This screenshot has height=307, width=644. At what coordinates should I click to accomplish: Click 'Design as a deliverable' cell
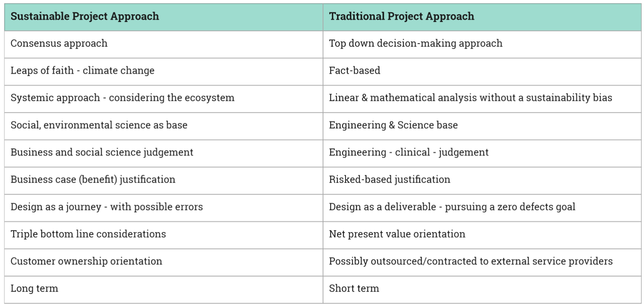(x=452, y=207)
